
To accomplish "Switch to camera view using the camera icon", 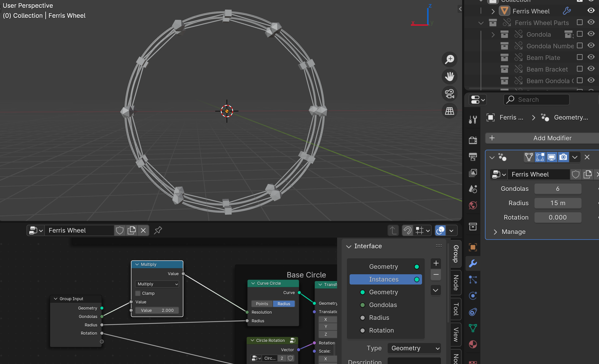I will [x=449, y=94].
